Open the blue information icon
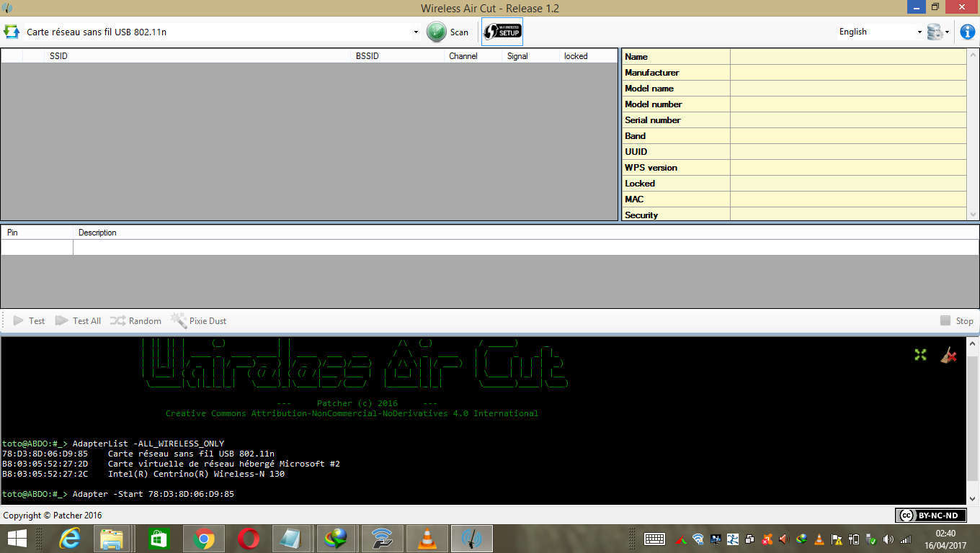 [967, 32]
